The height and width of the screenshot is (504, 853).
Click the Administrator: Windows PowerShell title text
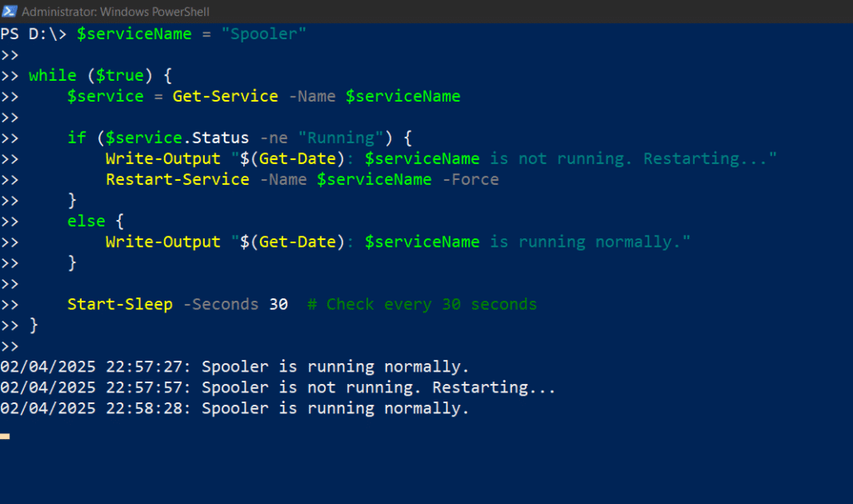pos(115,12)
